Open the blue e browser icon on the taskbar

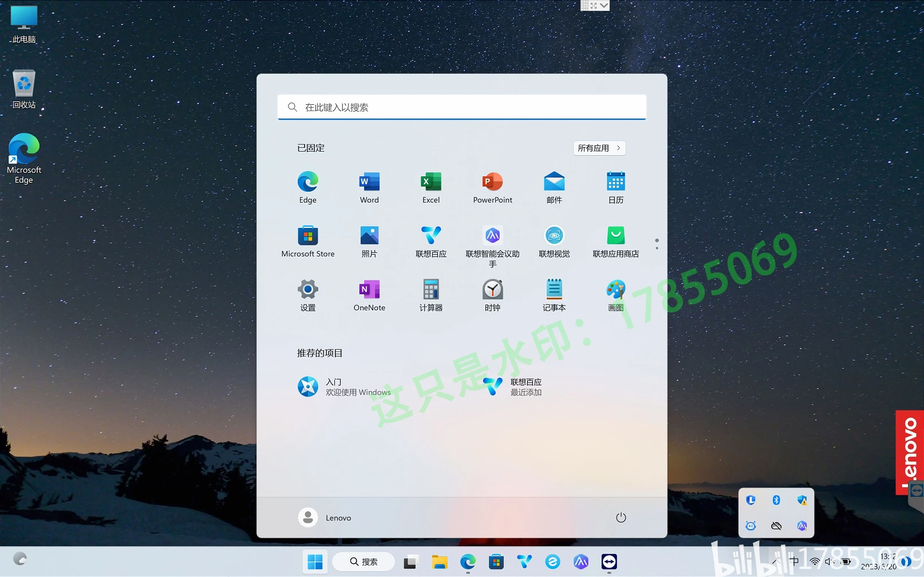tap(552, 562)
